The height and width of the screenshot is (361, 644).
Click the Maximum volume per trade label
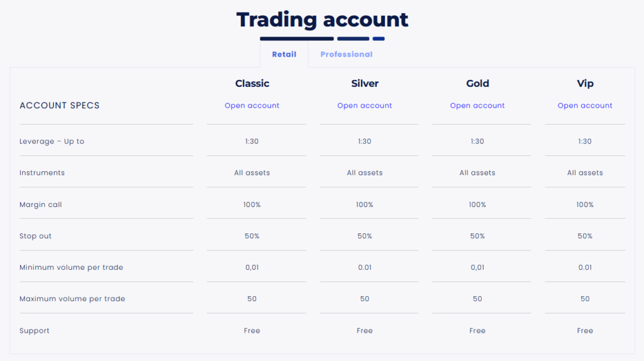point(72,299)
